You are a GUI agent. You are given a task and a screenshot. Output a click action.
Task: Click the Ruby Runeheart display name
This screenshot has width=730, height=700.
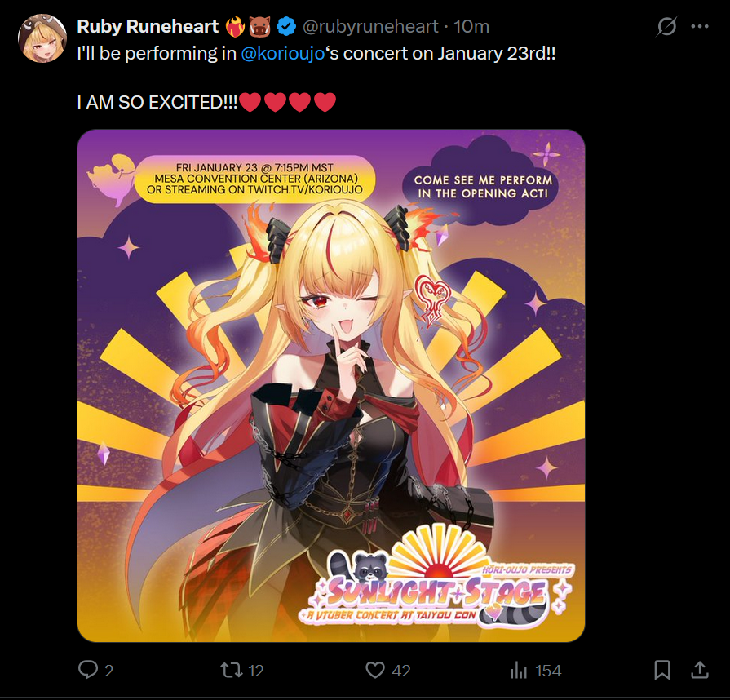(148, 27)
